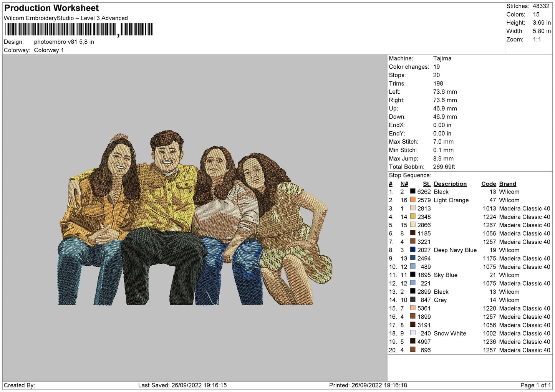
Task: Click the Max Stitch value 7.0 mm
Action: (x=443, y=142)
